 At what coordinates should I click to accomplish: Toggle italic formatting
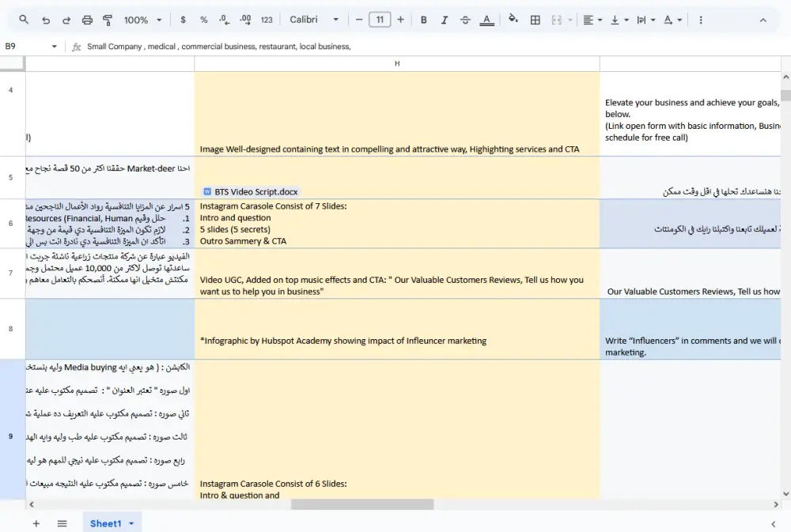click(x=445, y=20)
